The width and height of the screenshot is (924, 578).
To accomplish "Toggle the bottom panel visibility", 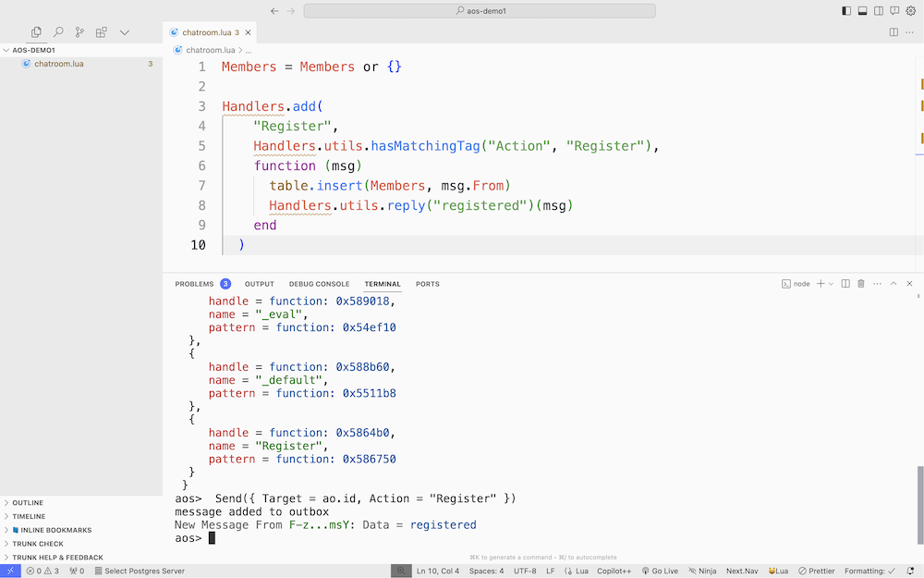I will (x=862, y=11).
